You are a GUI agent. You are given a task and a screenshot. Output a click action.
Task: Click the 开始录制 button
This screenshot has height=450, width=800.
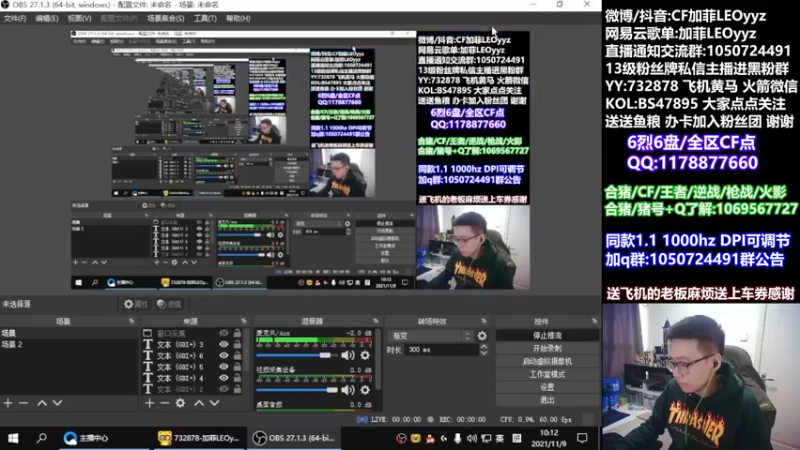(547, 348)
